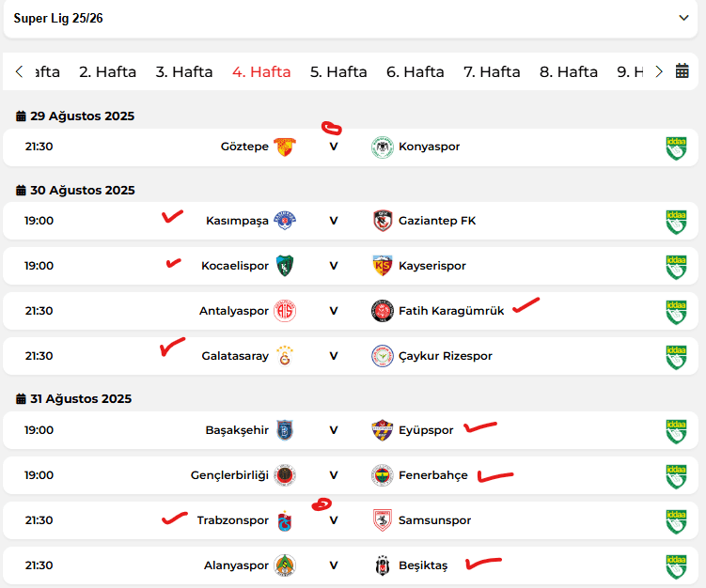Open the Başakşehir team link
This screenshot has height=588, width=706.
tap(237, 430)
